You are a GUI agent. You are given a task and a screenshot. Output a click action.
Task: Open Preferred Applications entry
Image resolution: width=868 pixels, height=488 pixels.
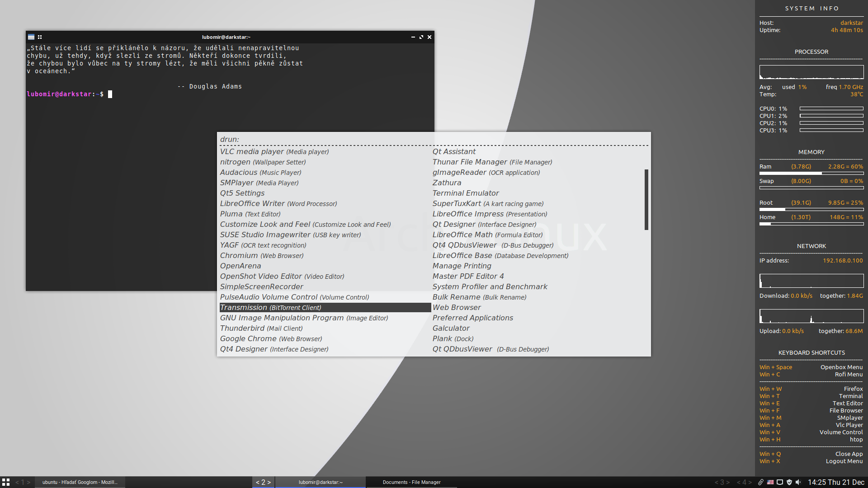pos(538,318)
